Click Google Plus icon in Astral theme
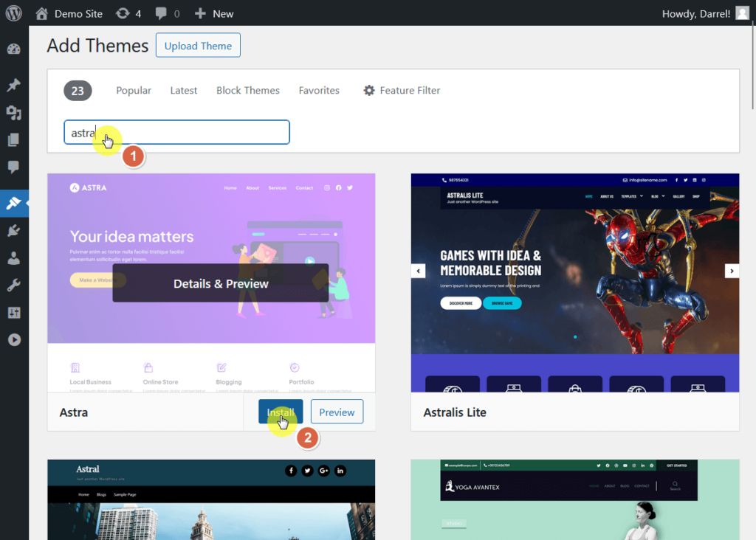756x540 pixels. pyautogui.click(x=323, y=471)
